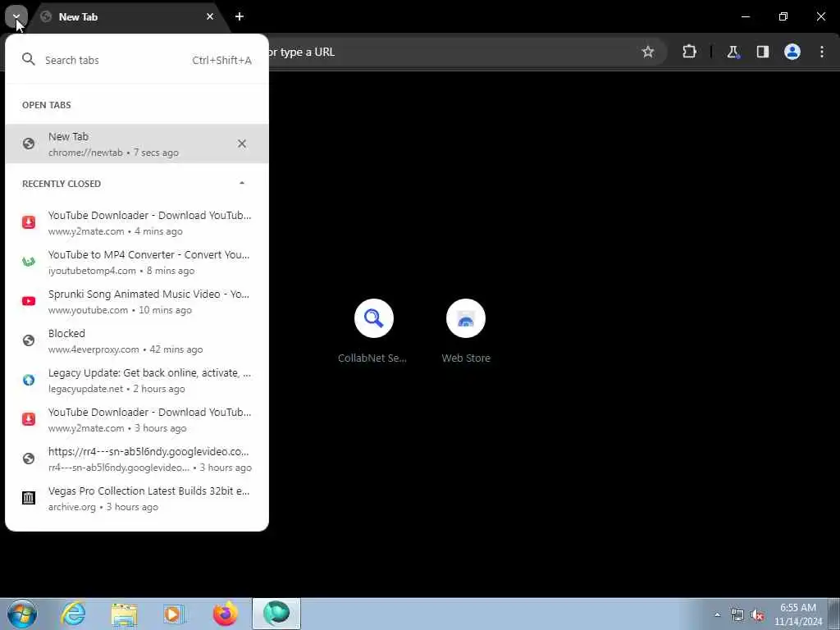Click the red y2mate favicon from 4 mins ago

click(29, 222)
